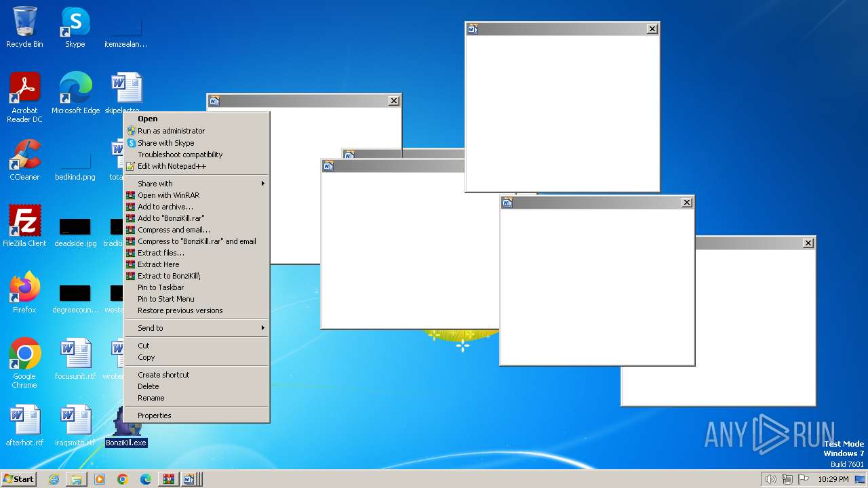The image size is (868, 488).
Task: Select the Skype desktop shortcut
Action: (75, 27)
